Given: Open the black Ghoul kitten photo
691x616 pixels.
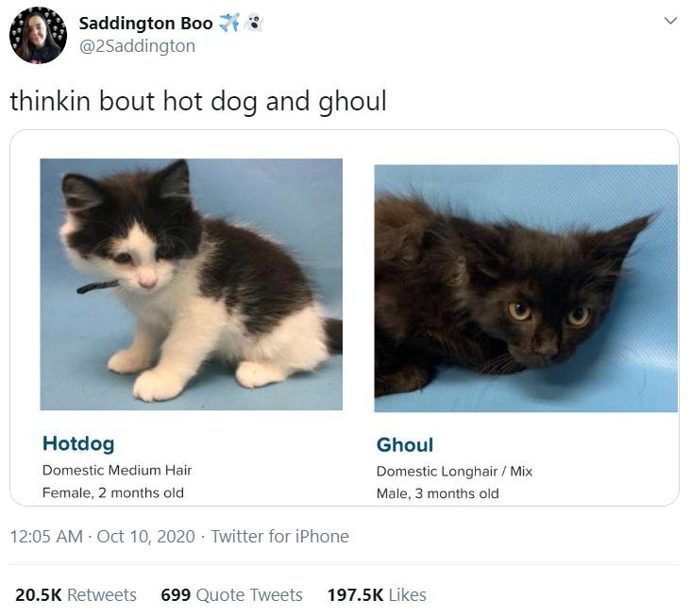Looking at the screenshot, I should tap(526, 289).
